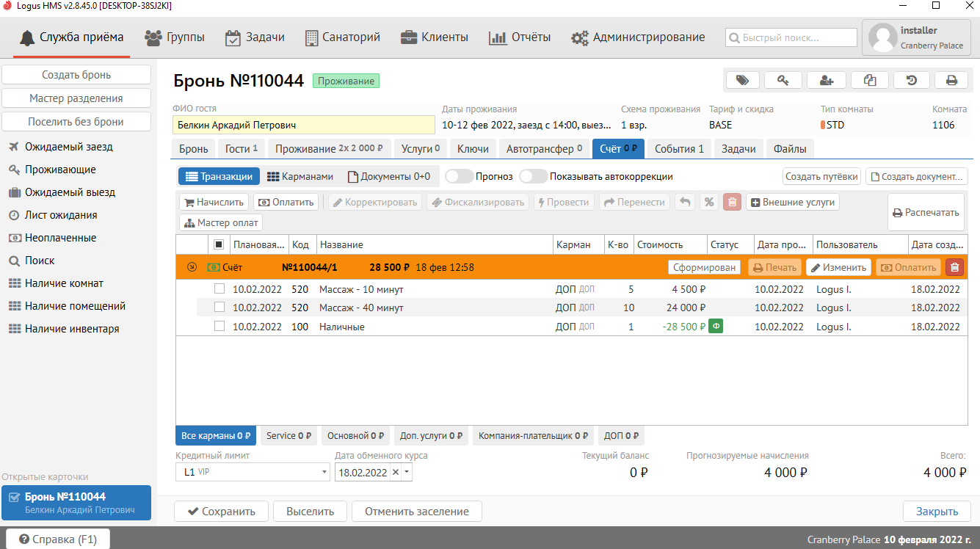Screen dimensions: 980x549
Task: Switch to the Документы 0+0 view
Action: point(388,176)
